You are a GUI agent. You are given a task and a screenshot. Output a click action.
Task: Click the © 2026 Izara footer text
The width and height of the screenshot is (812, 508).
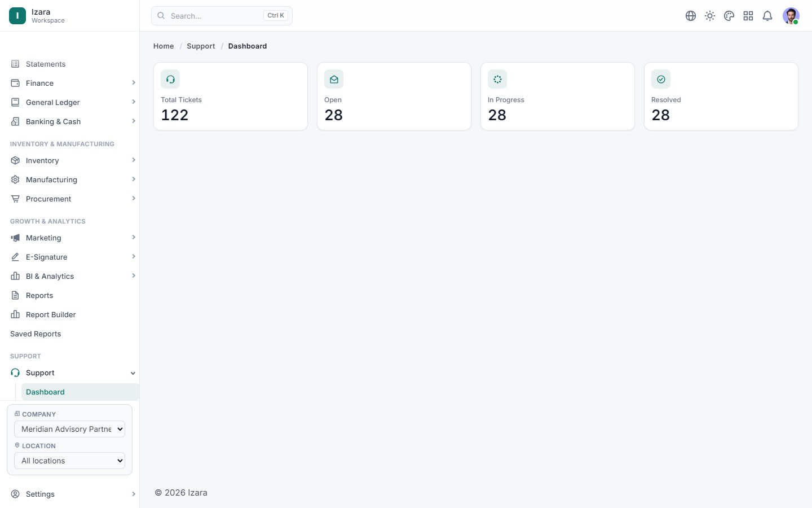(x=181, y=493)
